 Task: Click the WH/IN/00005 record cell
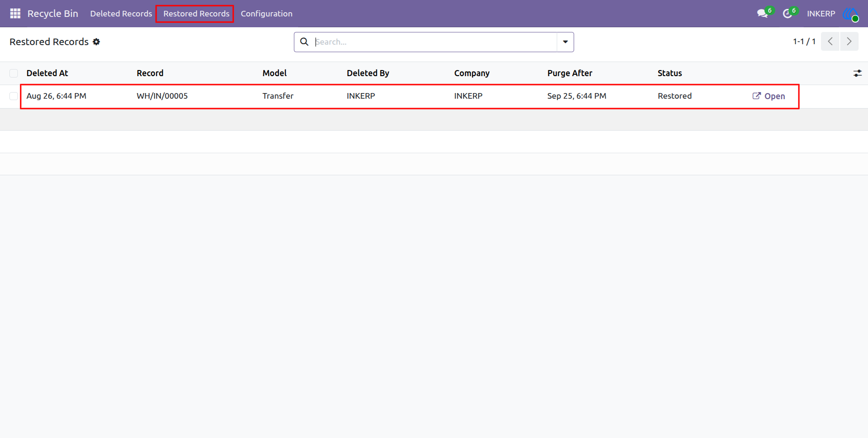click(162, 96)
